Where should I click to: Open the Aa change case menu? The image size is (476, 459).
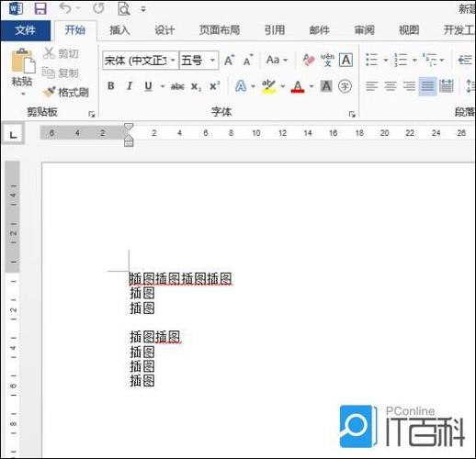coord(277,60)
